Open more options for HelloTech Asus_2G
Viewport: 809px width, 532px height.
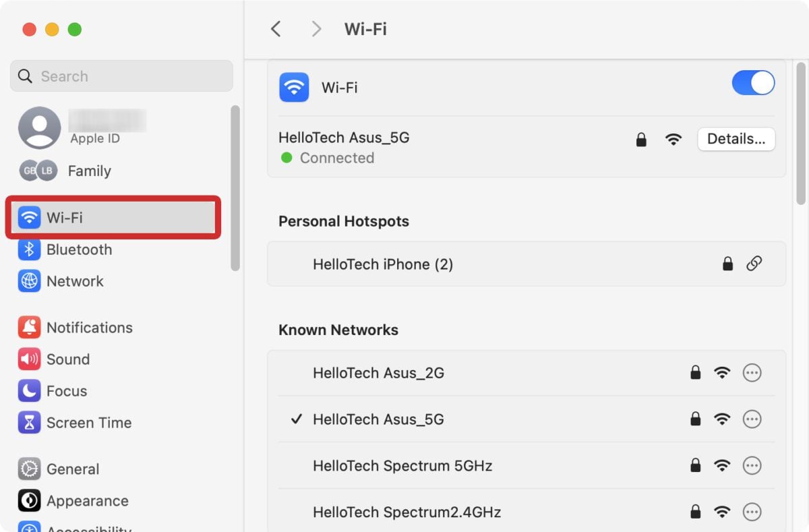(x=752, y=373)
